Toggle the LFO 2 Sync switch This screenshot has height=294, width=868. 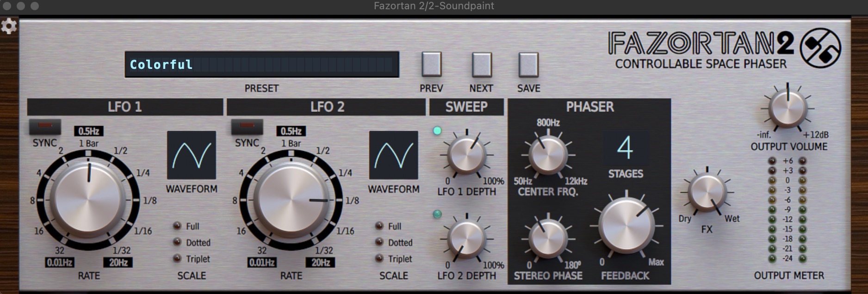coord(247,126)
